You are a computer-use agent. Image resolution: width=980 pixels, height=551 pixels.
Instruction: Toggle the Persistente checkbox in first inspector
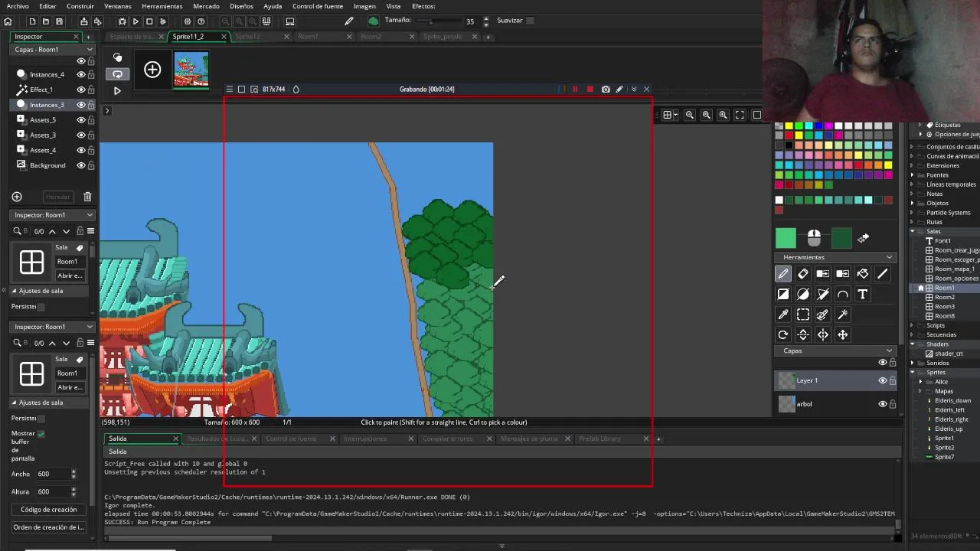pyautogui.click(x=41, y=307)
